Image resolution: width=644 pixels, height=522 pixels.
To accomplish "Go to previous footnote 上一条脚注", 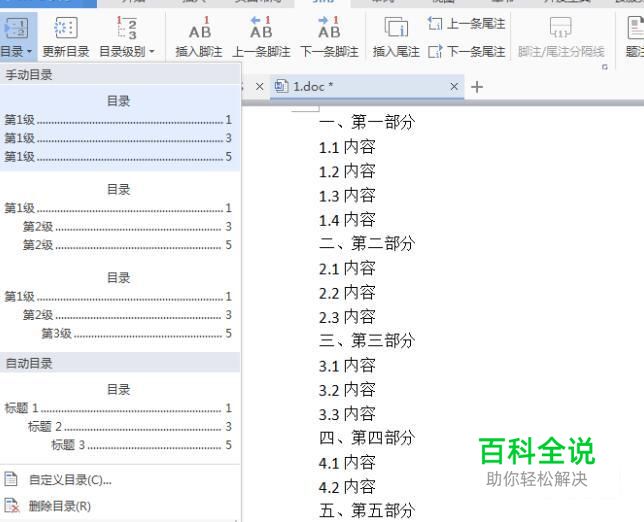I will (261, 37).
